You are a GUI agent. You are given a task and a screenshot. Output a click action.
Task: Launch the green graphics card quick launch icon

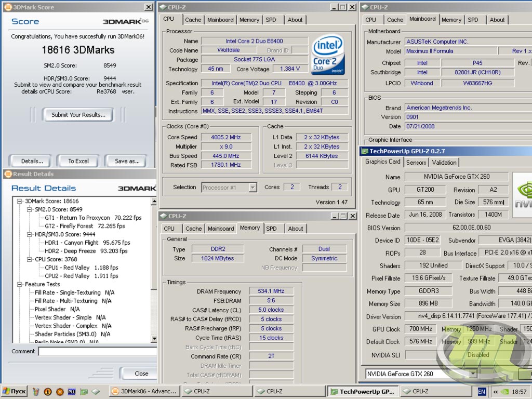click(x=84, y=392)
